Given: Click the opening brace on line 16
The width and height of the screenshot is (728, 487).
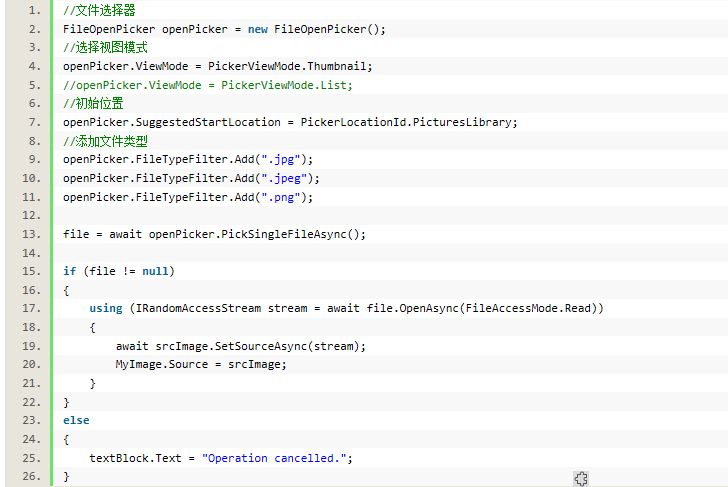Looking at the screenshot, I should click(66, 291).
